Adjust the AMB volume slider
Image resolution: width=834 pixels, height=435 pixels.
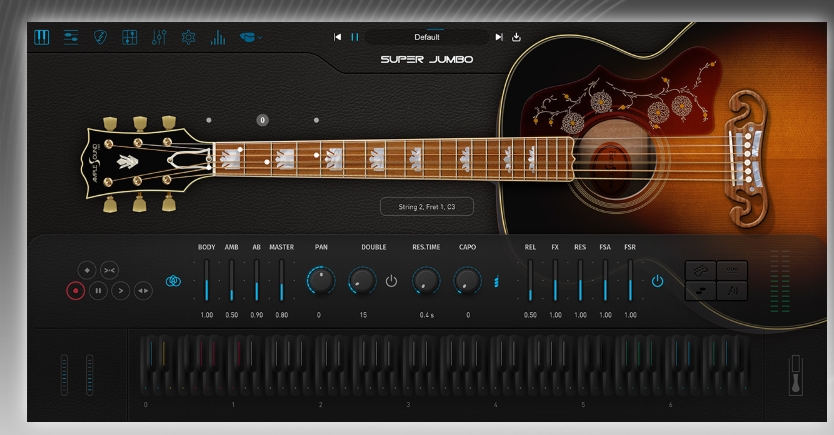click(231, 281)
